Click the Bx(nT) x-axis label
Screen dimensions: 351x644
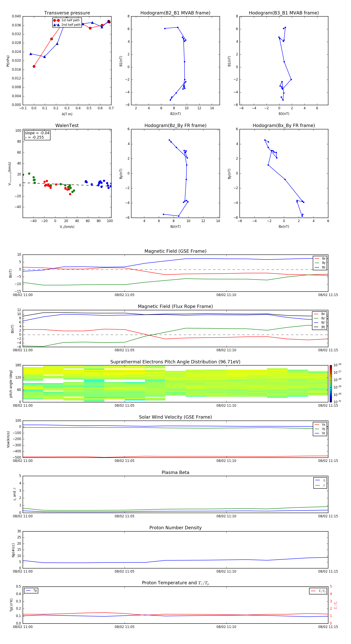(284, 227)
